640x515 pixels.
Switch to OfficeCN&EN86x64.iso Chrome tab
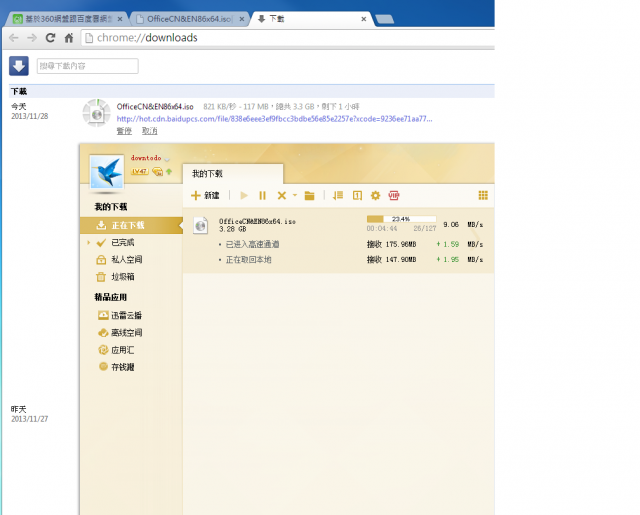(190, 19)
